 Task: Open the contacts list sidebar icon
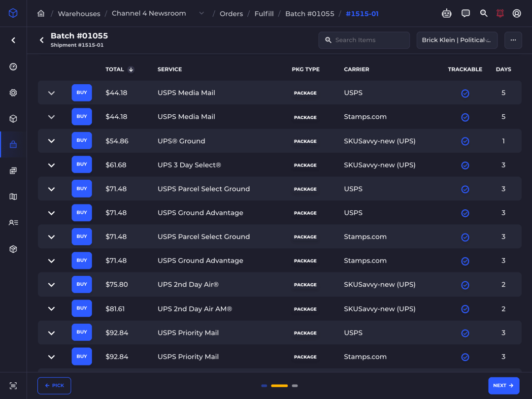(13, 223)
